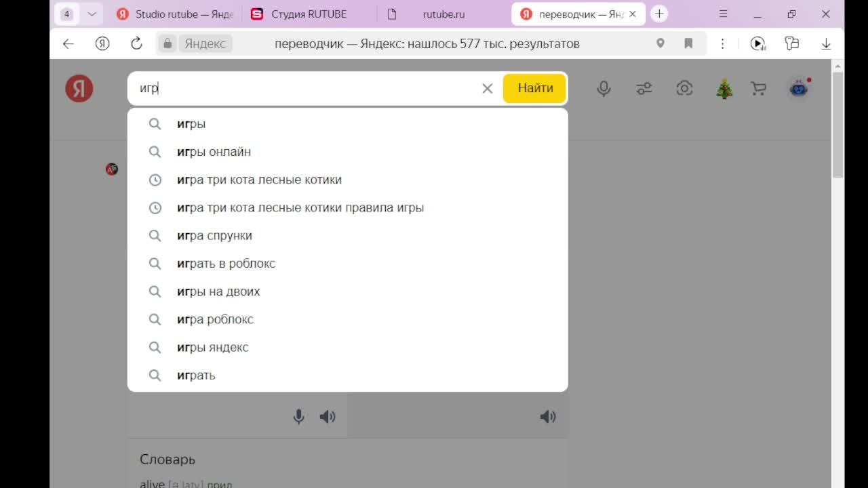Click the vertical scrollbar thumb
This screenshot has height=488, width=868.
click(837, 125)
